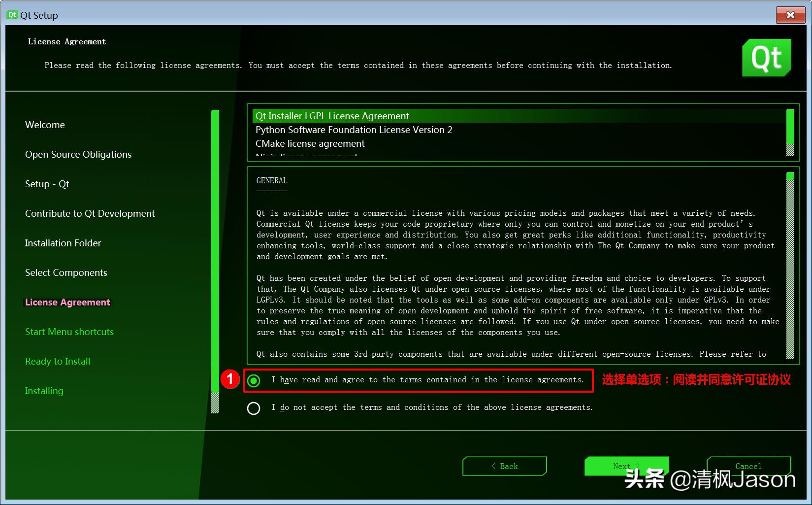Go to the 'Setup - Qt' step

coord(47,184)
